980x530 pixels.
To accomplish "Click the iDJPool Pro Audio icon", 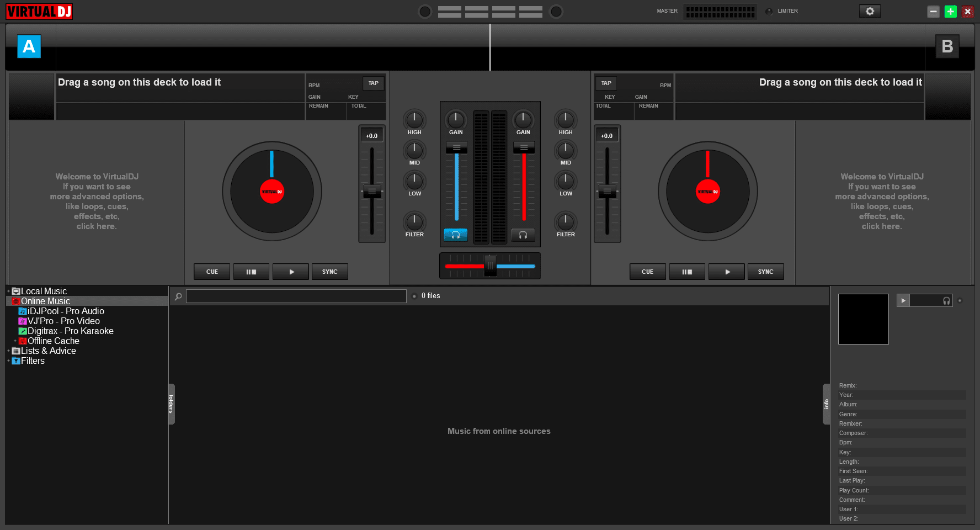I will pos(23,311).
